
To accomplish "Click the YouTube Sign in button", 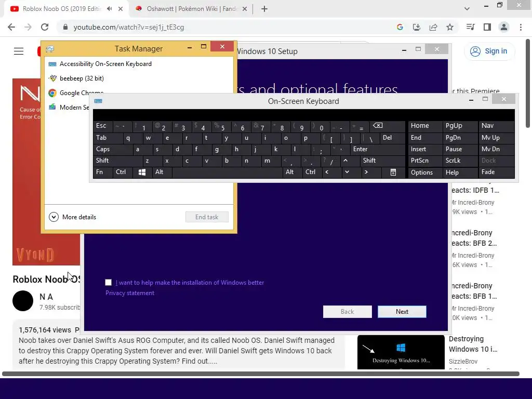I will tap(489, 51).
